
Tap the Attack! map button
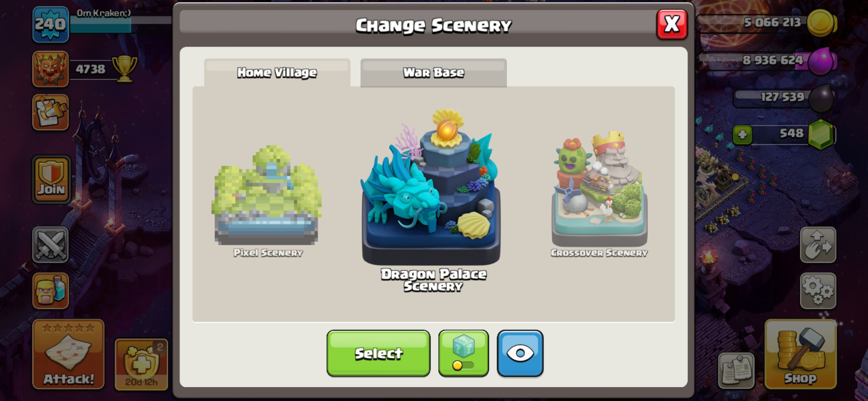(68, 354)
